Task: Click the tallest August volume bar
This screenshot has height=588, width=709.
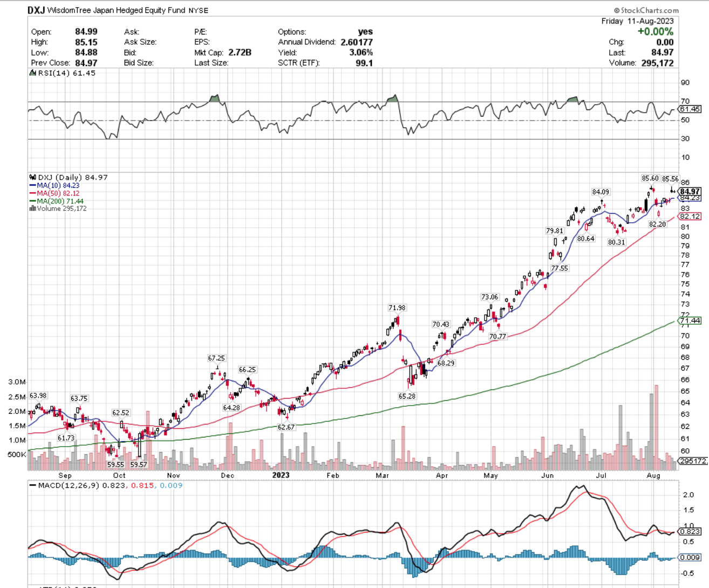Action: [x=656, y=427]
